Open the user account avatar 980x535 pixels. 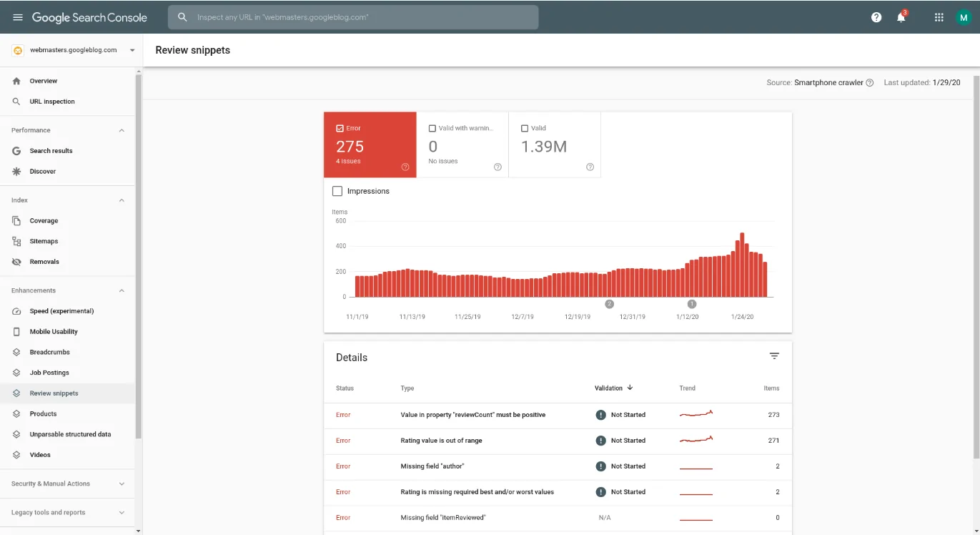pos(964,17)
